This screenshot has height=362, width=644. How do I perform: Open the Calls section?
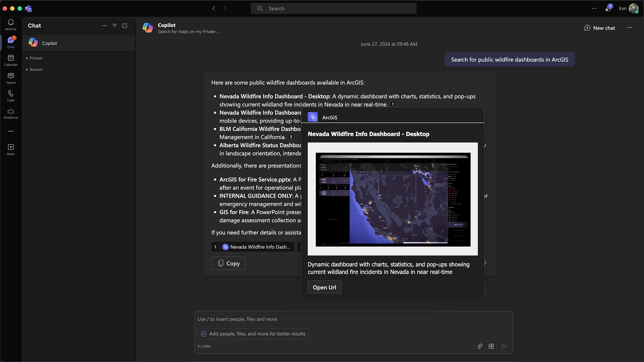click(11, 96)
